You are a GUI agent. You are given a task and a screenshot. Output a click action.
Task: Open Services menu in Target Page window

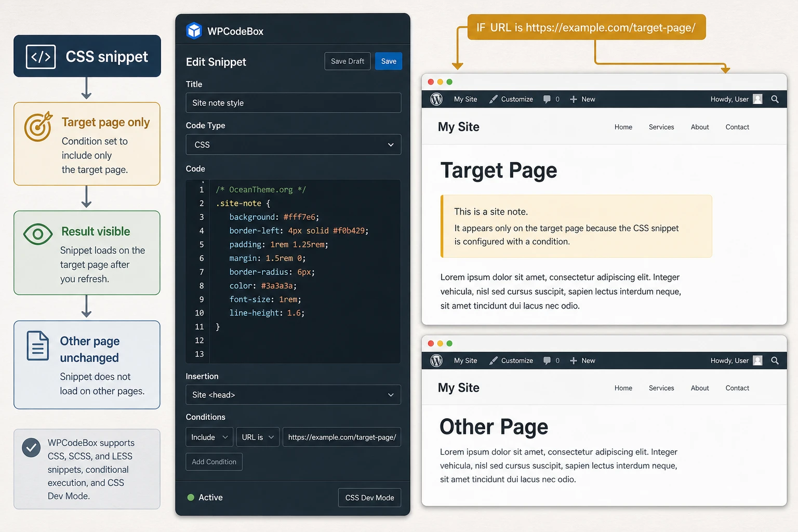(x=661, y=127)
